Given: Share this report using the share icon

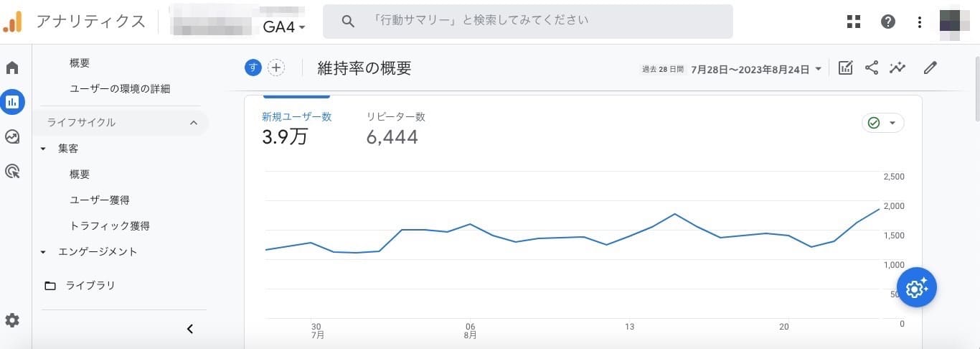Looking at the screenshot, I should [x=872, y=68].
